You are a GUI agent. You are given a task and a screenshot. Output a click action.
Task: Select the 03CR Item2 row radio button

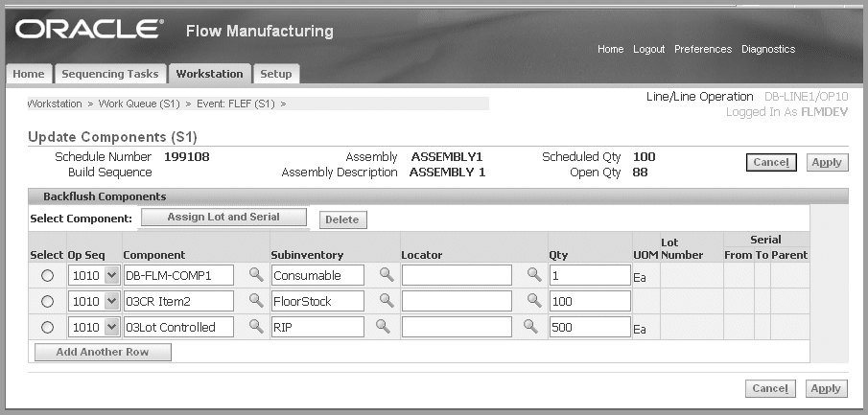coord(48,302)
